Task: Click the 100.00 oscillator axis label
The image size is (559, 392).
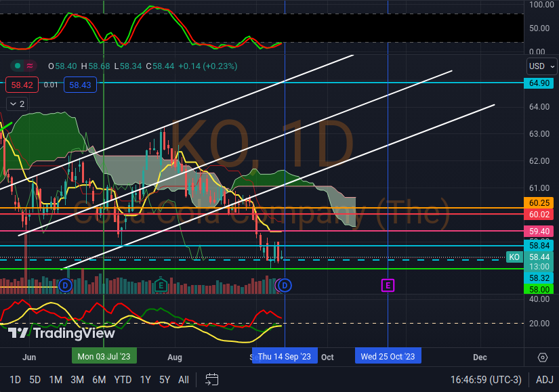Action: pyautogui.click(x=541, y=5)
